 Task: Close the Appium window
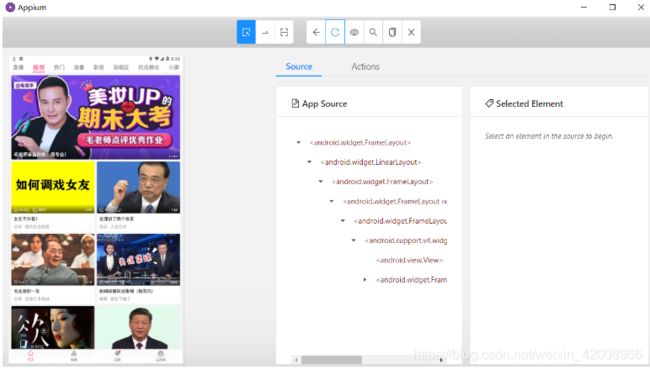point(640,7)
